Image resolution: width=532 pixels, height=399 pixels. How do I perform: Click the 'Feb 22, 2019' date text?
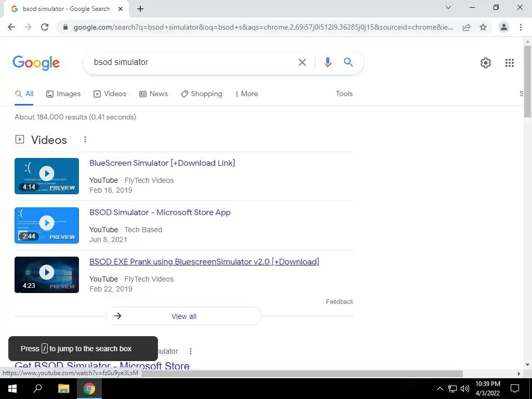[111, 289]
